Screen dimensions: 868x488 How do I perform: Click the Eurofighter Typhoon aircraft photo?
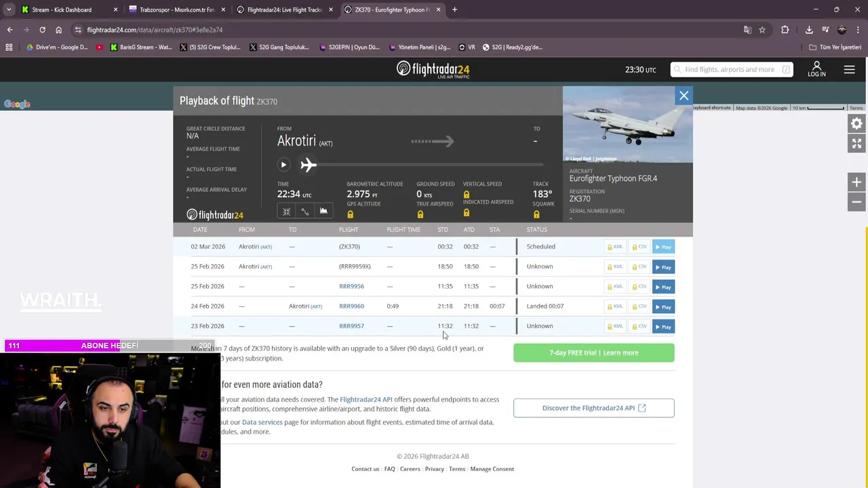[x=628, y=125]
